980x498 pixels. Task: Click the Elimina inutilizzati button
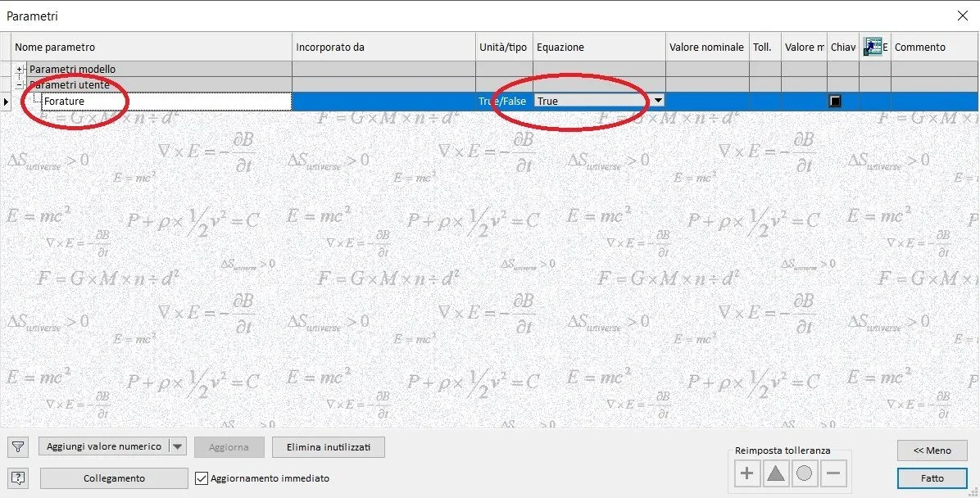pyautogui.click(x=328, y=446)
